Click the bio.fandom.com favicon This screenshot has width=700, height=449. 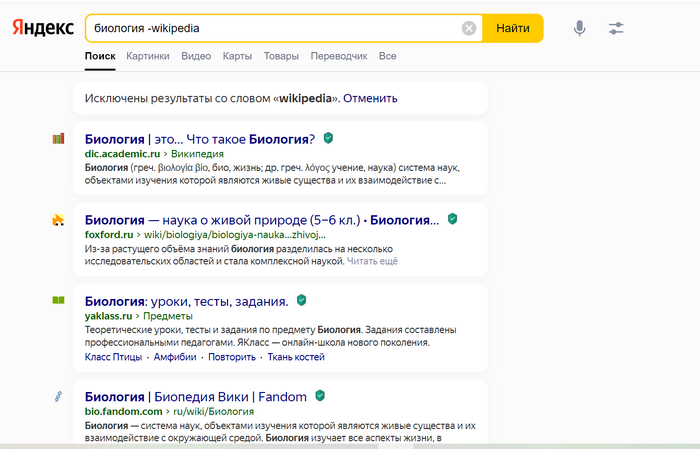58,396
